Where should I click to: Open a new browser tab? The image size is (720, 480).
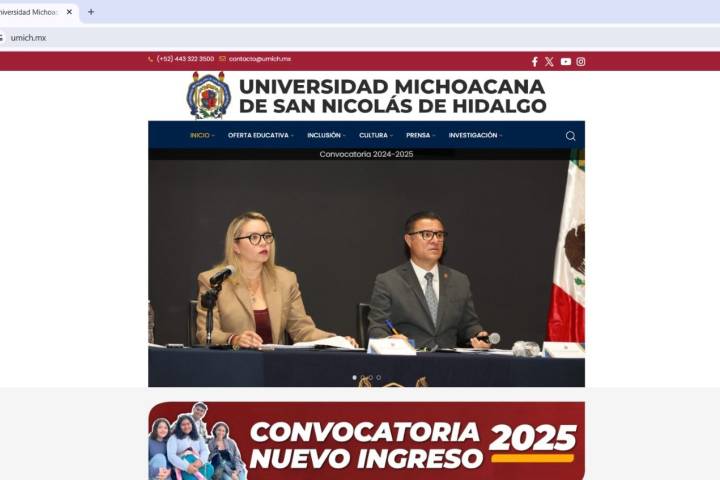tap(91, 12)
